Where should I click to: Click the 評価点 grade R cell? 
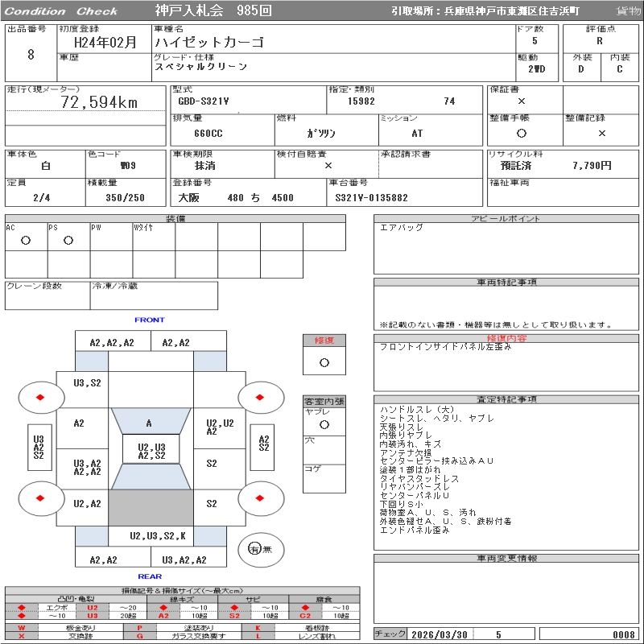[600, 40]
